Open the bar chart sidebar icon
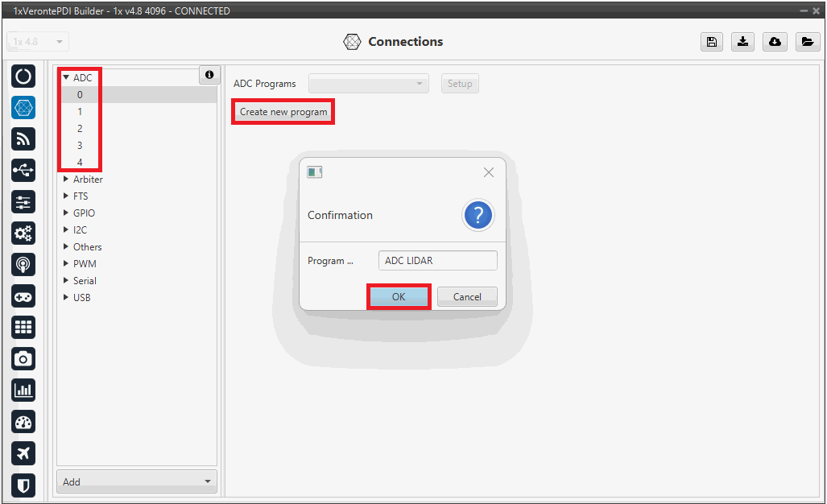The width and height of the screenshot is (827, 504). click(x=23, y=390)
